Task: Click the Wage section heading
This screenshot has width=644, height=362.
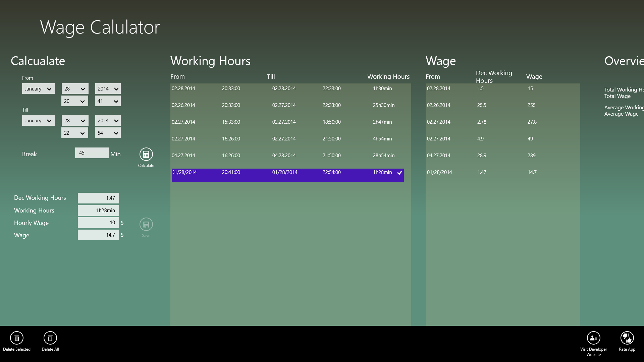Action: click(x=440, y=61)
